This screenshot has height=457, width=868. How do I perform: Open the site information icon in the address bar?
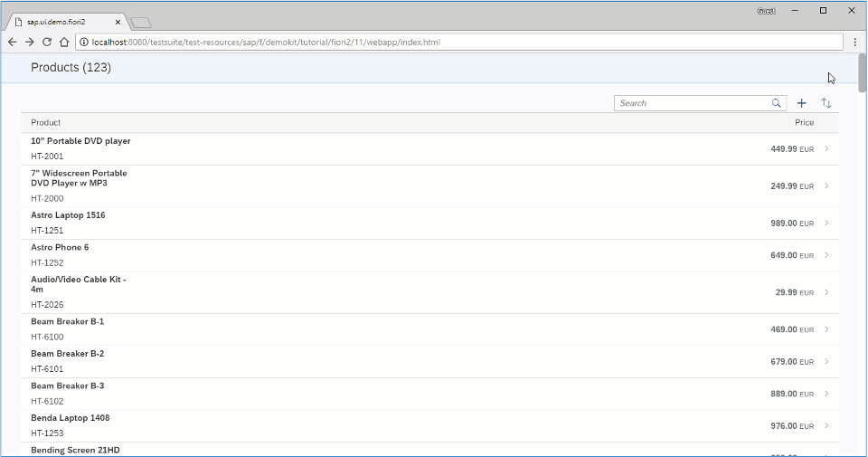tap(84, 43)
